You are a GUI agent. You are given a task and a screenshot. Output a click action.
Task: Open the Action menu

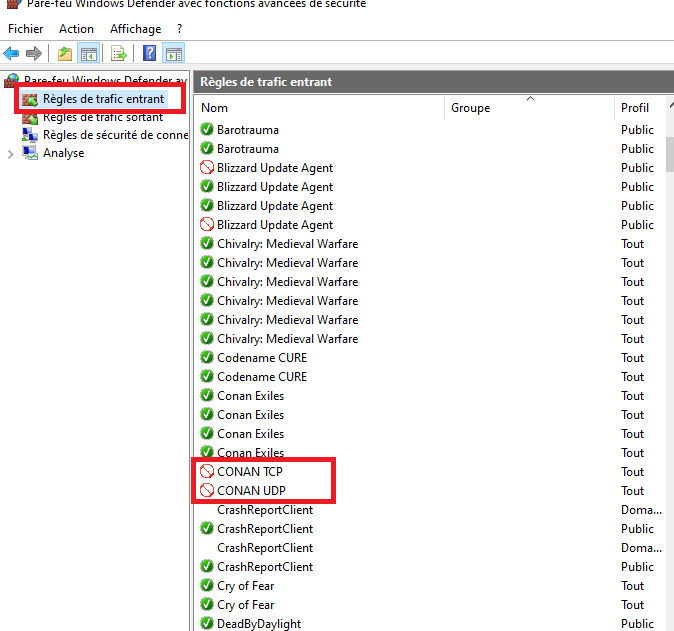coord(76,29)
